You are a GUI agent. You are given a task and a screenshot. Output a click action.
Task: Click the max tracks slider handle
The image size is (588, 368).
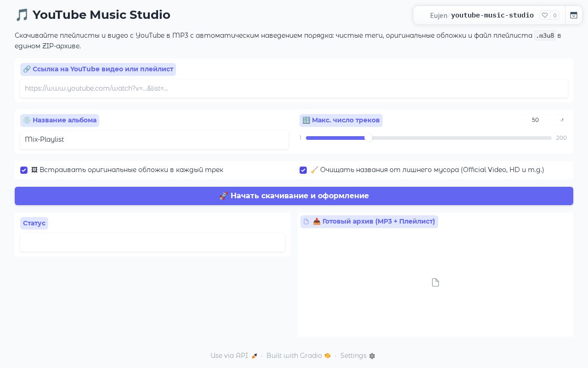pyautogui.click(x=368, y=138)
